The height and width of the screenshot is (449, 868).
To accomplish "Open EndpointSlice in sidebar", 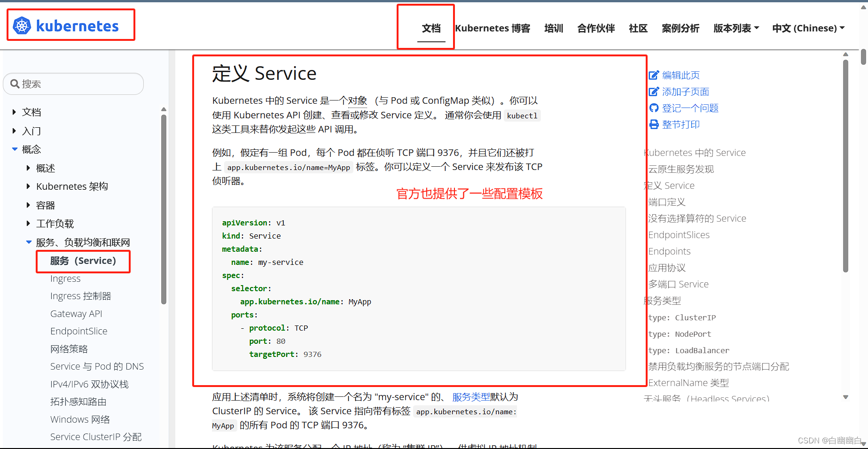I will point(79,331).
